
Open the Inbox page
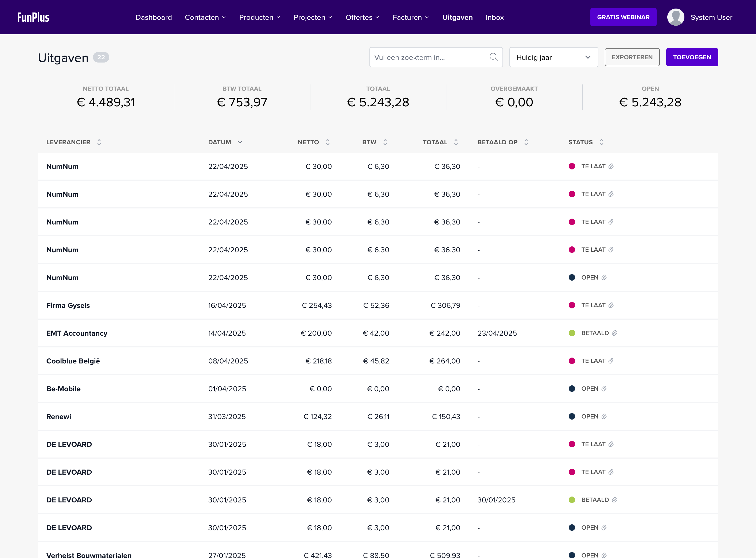pos(494,17)
